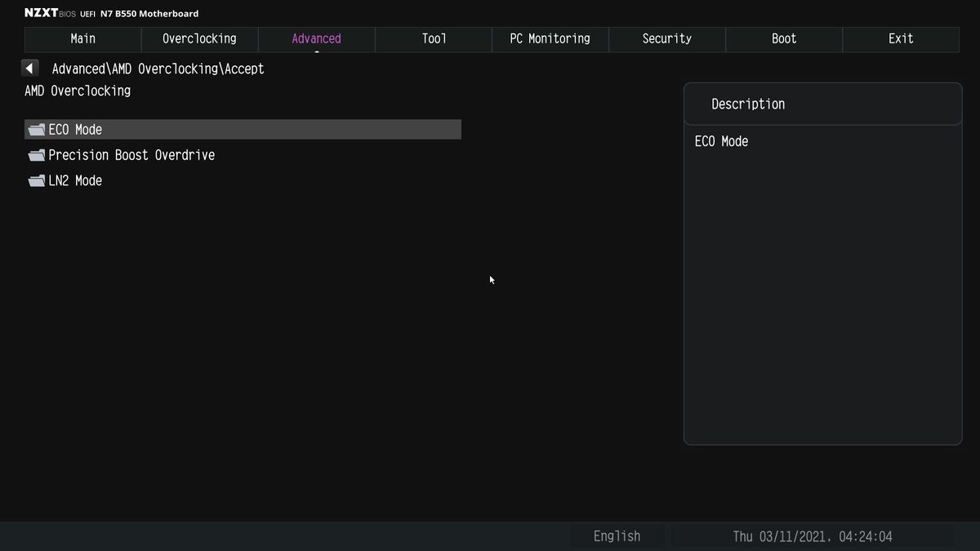Click the Advanced\AMD Overclocking\Accept breadcrumb path
980x551 pixels.
point(158,69)
